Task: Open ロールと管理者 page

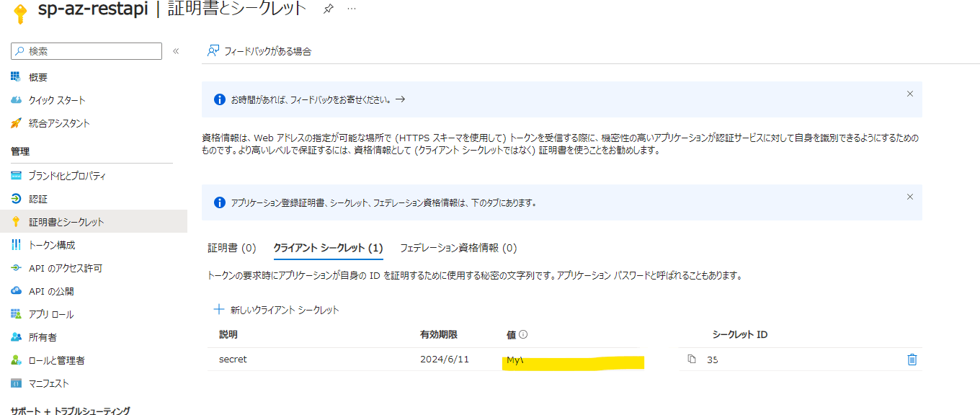Action: point(56,360)
